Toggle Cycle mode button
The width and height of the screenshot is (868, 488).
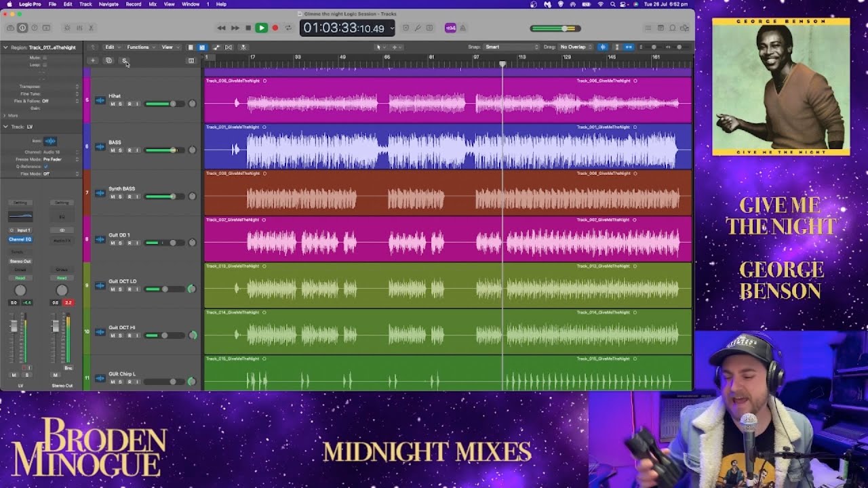(288, 28)
